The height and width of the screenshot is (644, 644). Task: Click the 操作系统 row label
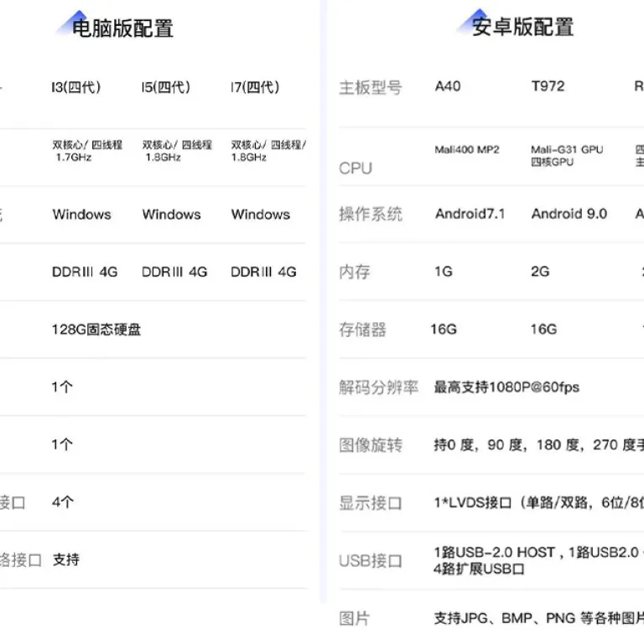click(371, 214)
